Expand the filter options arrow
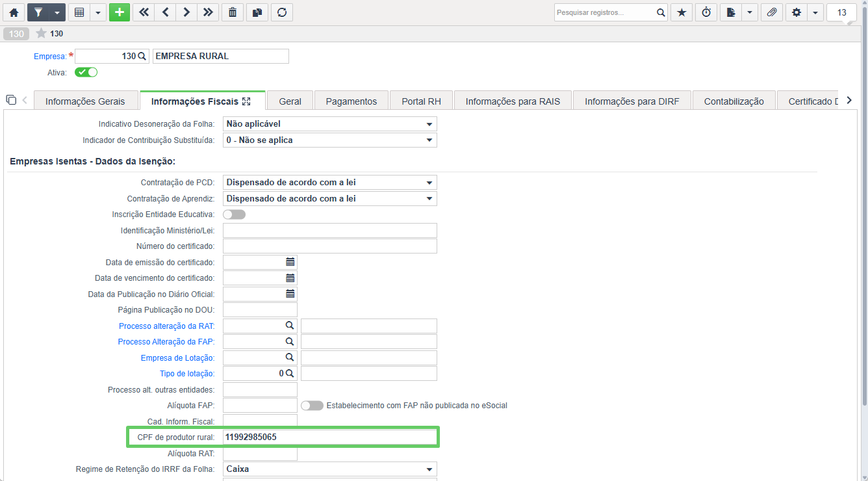 [x=57, y=12]
